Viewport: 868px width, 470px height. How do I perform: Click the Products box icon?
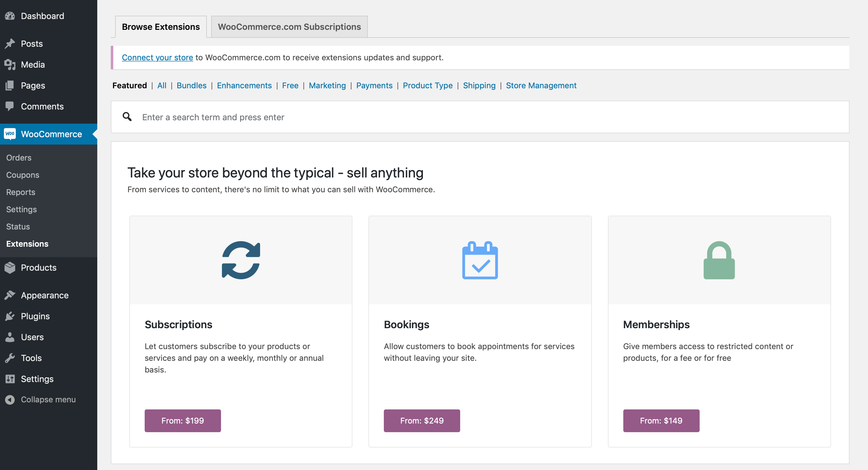coord(10,267)
